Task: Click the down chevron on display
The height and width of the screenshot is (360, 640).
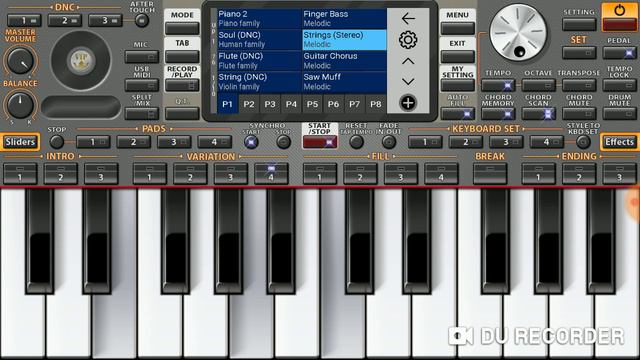Action: tap(408, 82)
